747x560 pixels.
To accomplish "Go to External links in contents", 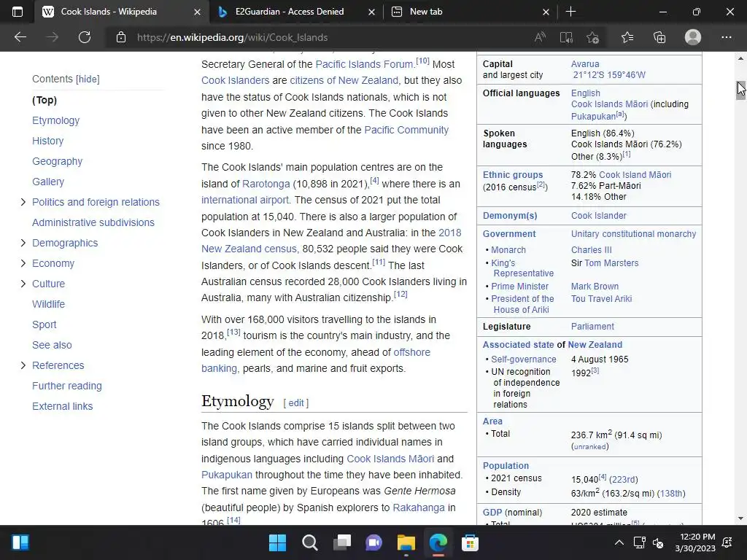I will click(63, 406).
